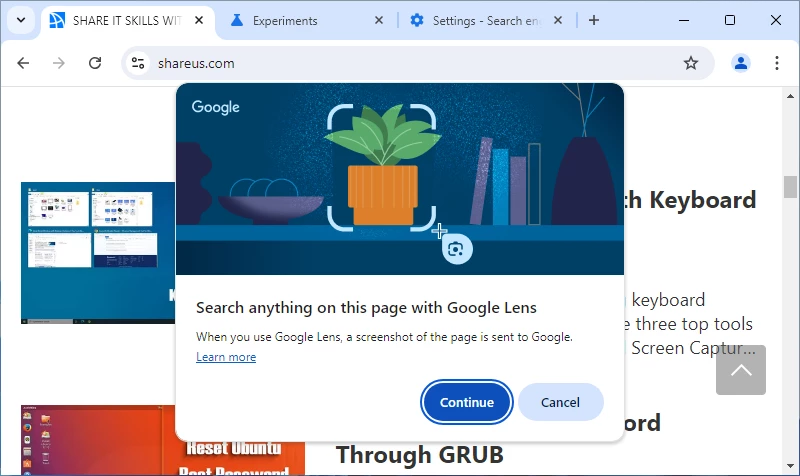The height and width of the screenshot is (476, 800).
Task: Click the scroll-to-top arrow button
Action: click(x=741, y=370)
